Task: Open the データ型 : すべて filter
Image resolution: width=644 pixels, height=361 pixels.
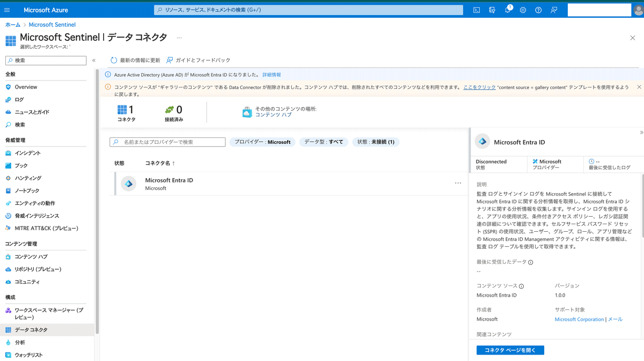Action: coord(324,142)
